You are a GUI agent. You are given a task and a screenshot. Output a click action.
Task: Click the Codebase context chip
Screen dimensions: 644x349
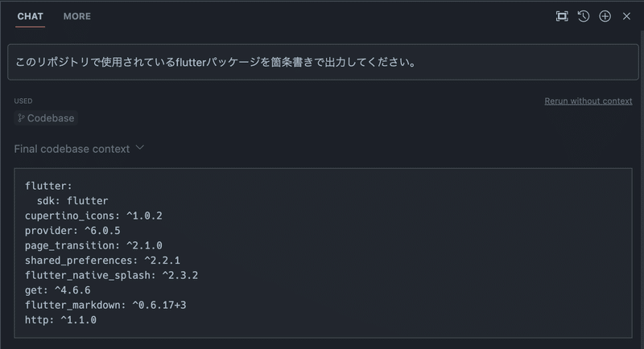46,118
